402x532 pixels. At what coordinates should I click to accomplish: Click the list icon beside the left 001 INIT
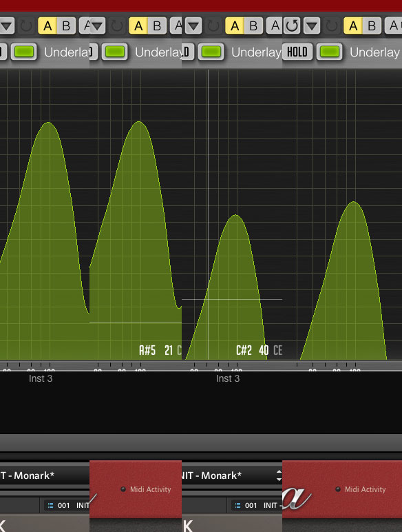50,506
